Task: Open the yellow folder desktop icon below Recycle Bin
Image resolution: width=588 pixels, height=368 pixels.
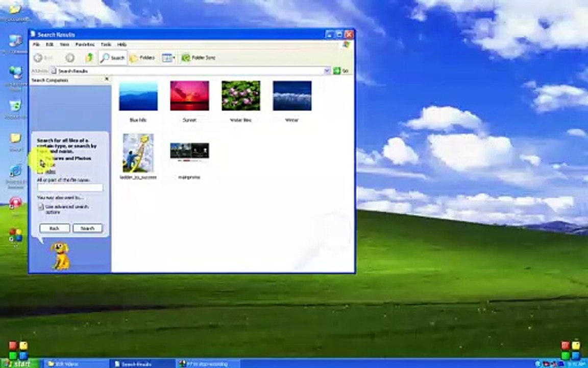Action: 15,138
